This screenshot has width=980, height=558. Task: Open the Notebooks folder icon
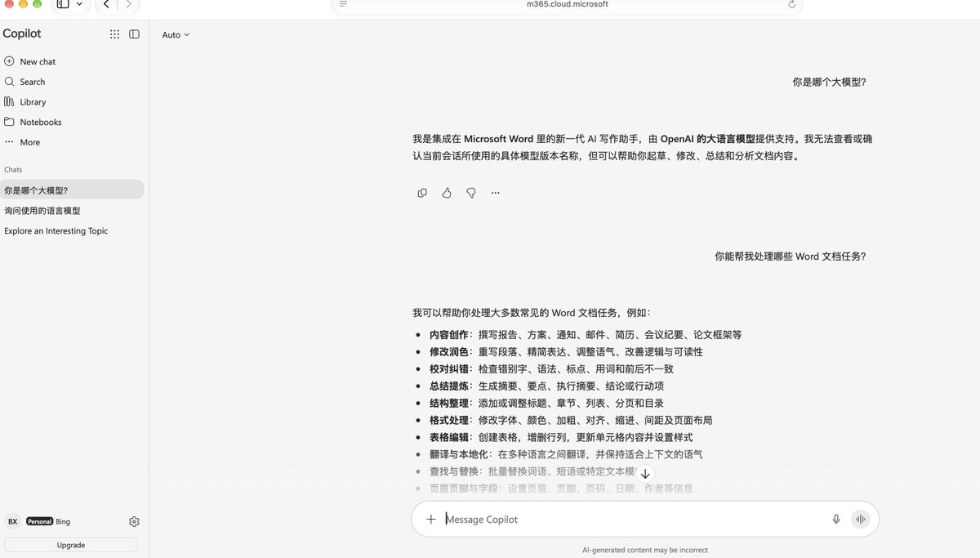(10, 122)
